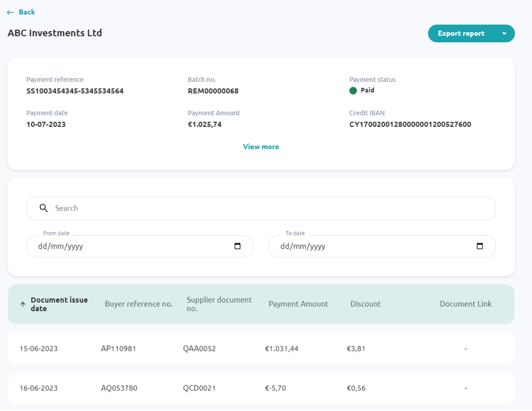Select buyer reference AP110981
The image size is (532, 411).
tap(119, 349)
